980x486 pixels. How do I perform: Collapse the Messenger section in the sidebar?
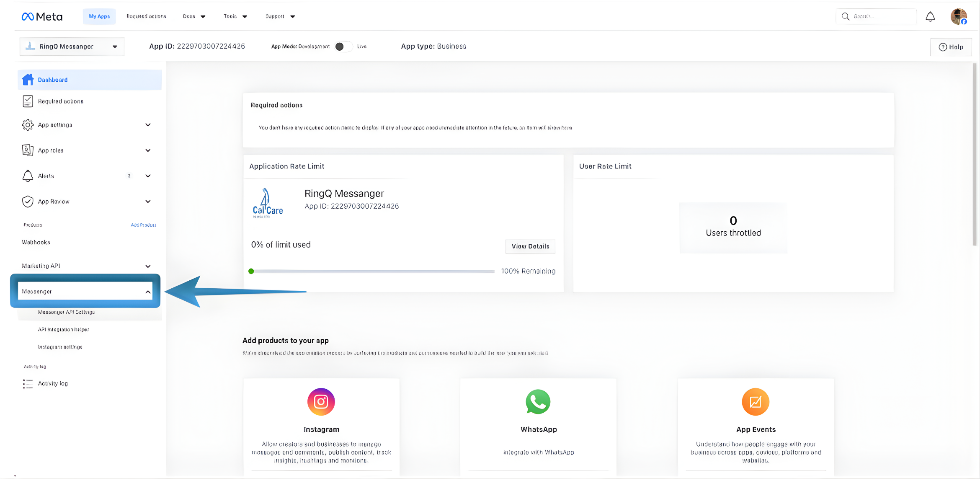click(148, 291)
